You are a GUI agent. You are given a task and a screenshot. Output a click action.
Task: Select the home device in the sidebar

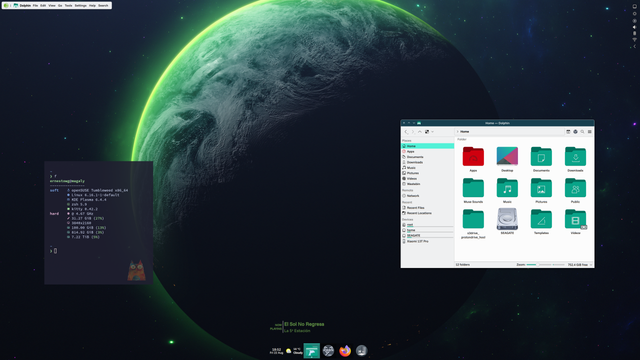click(x=427, y=230)
